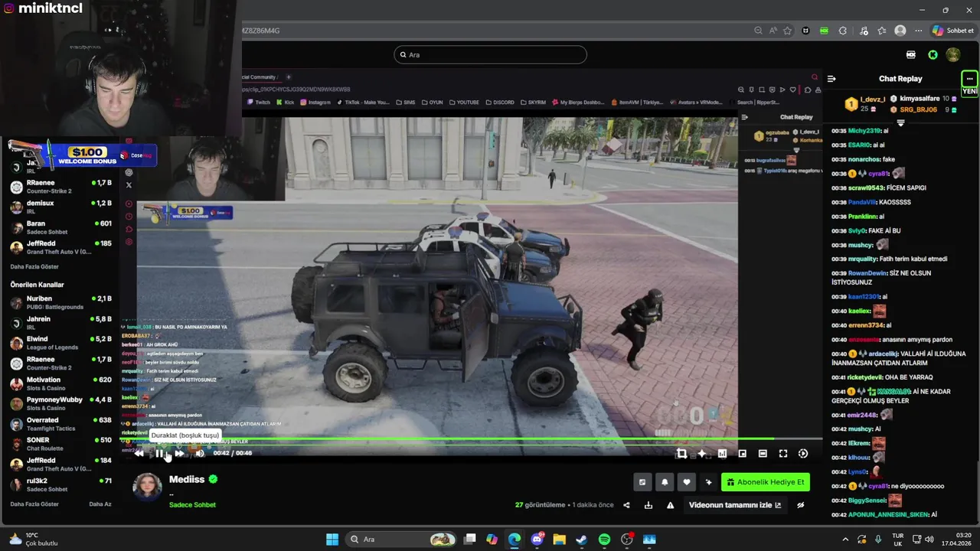This screenshot has height=551, width=980.
Task: Click the crop clip icon in player controls
Action: click(681, 454)
